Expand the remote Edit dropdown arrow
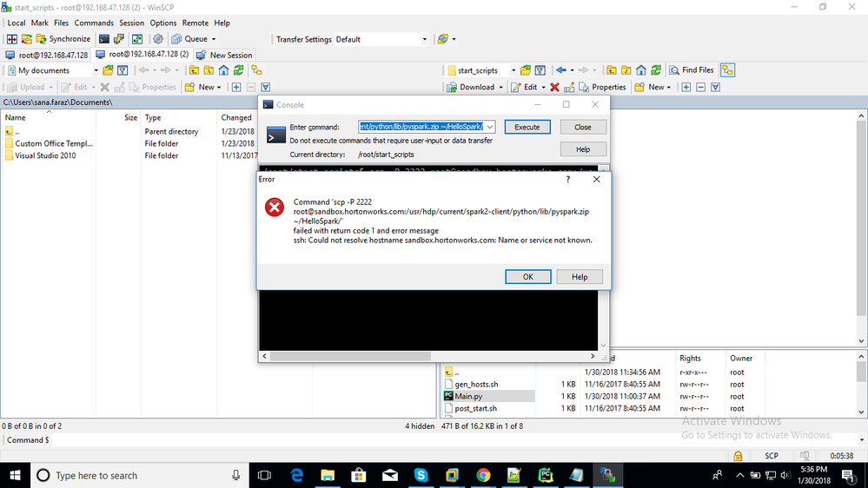 (x=543, y=87)
